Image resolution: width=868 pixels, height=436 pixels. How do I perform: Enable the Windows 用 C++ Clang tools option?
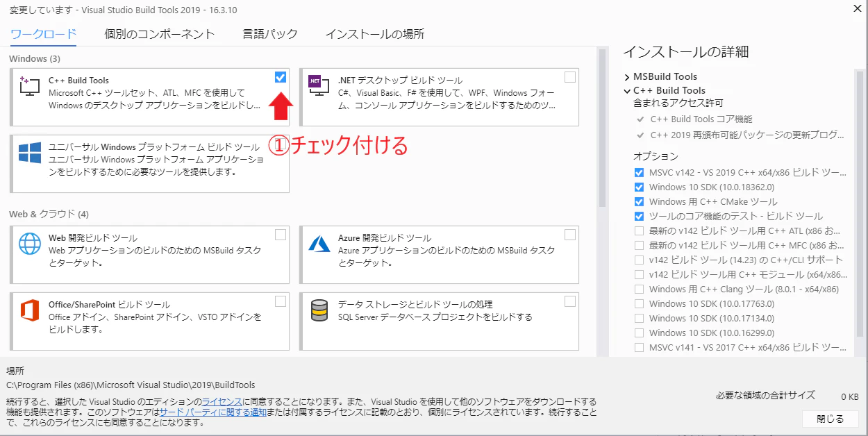coord(639,289)
